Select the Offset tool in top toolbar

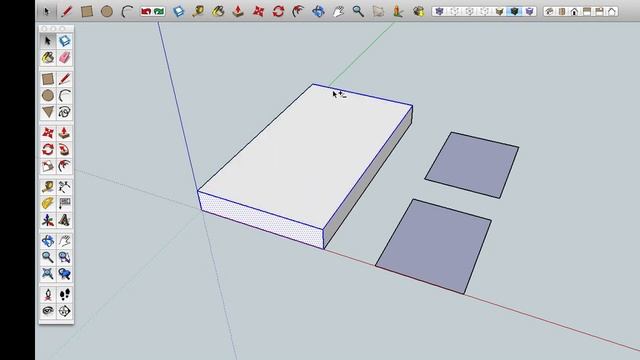298,11
